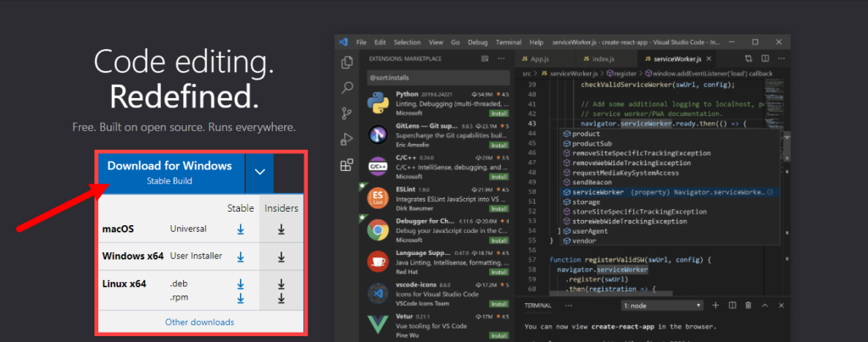Viewport: 868px width, 342px height.
Task: Choose 'storage' from the suggestion list
Action: (587, 201)
